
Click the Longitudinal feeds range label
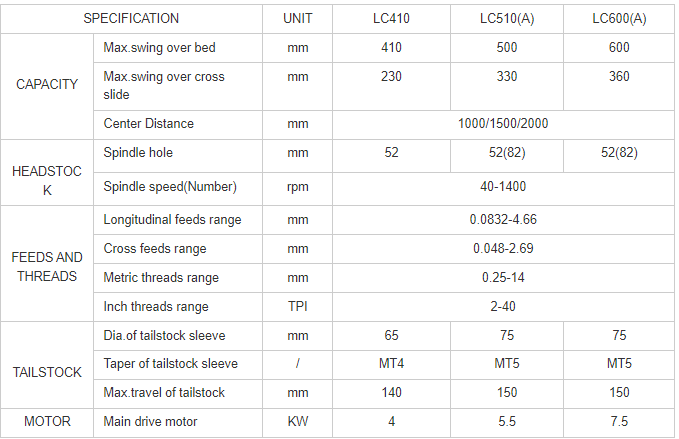[x=172, y=220]
